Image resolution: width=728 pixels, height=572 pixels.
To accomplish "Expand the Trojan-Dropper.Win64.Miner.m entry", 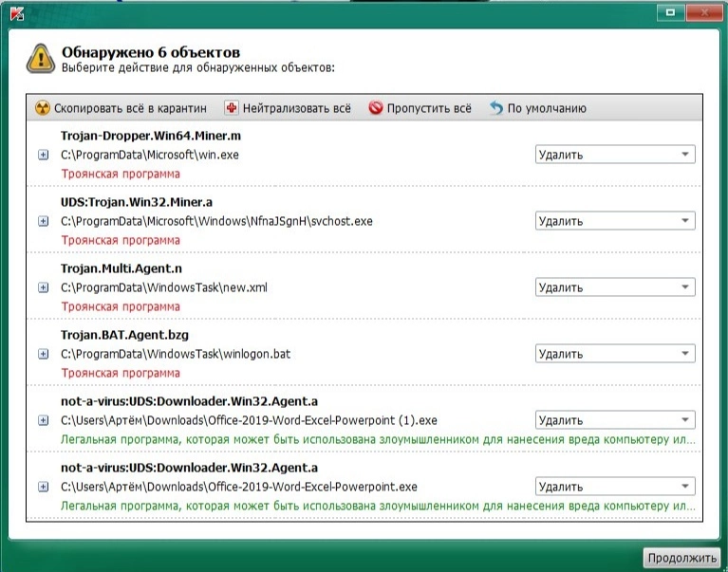I will [43, 155].
